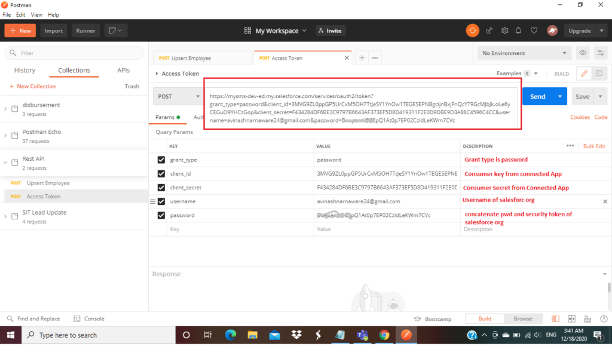
Task: Open the comments icon beside the pencil
Action: click(x=599, y=74)
